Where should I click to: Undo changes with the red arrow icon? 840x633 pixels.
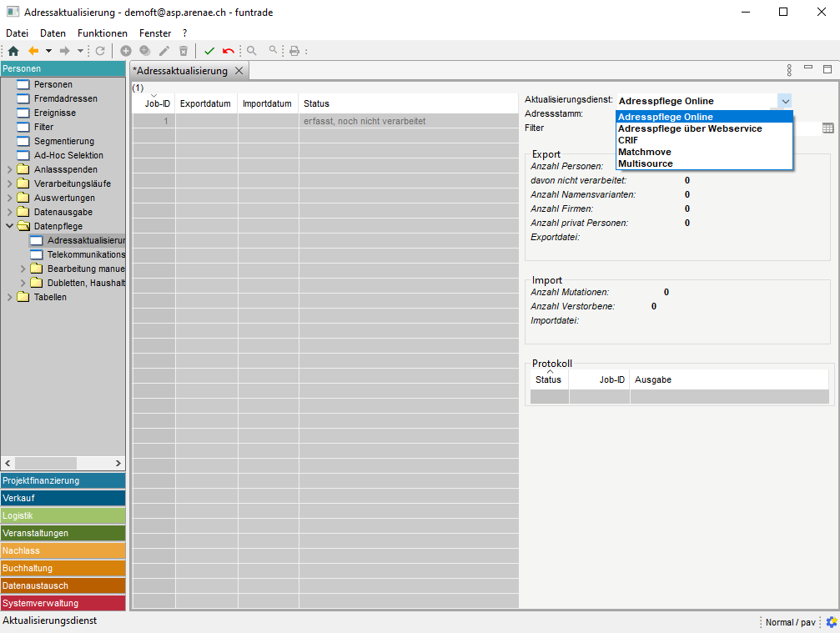coord(228,51)
